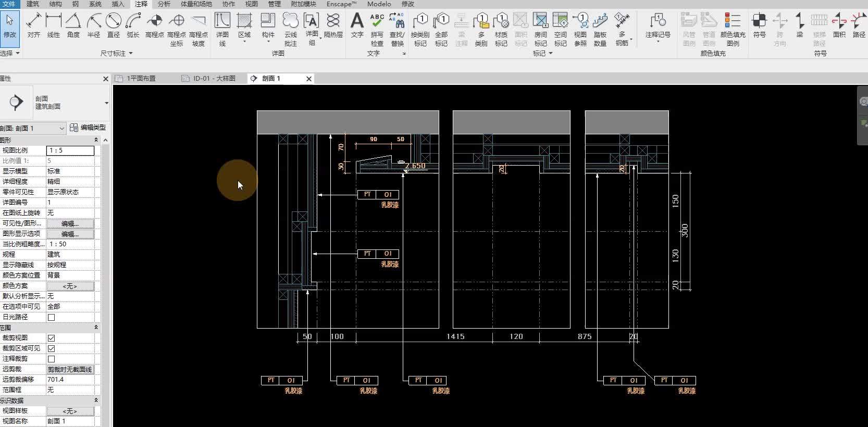Pick the 半径 radial dimension tool
Screen dimensions: 868x427
(x=94, y=26)
